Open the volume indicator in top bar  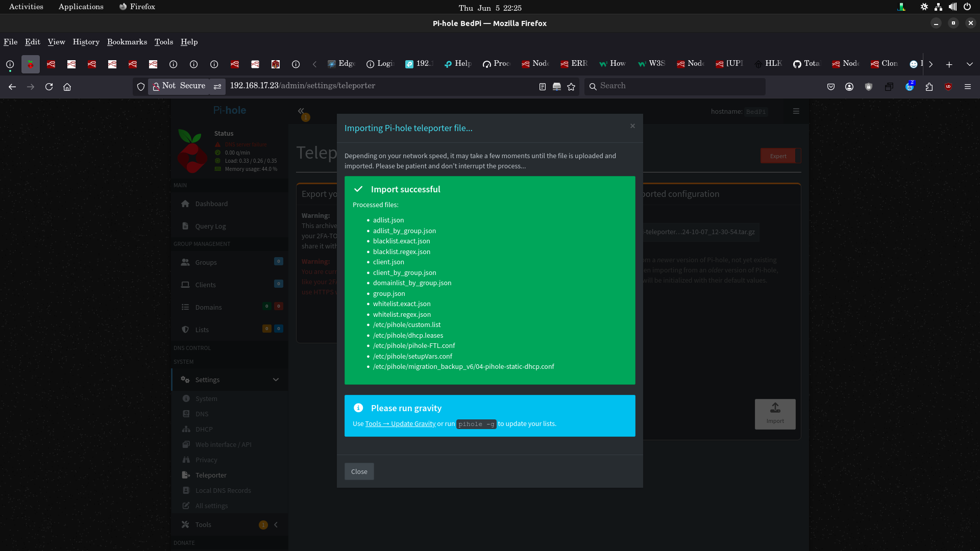[x=953, y=7]
